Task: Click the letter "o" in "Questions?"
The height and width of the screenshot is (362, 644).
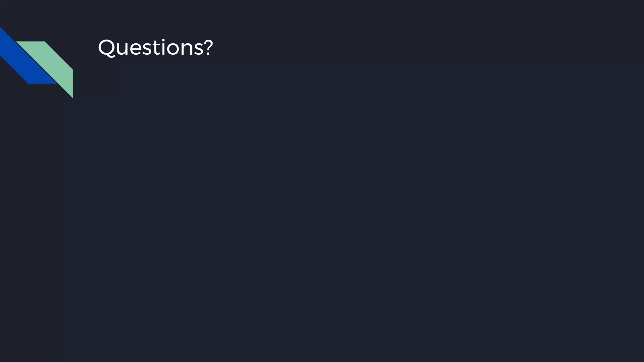Action: click(173, 49)
